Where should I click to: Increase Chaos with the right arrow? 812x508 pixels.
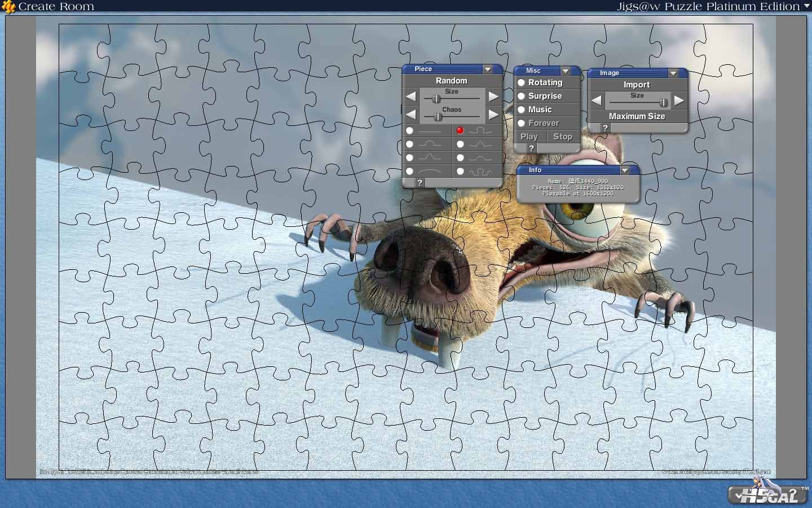[x=493, y=115]
